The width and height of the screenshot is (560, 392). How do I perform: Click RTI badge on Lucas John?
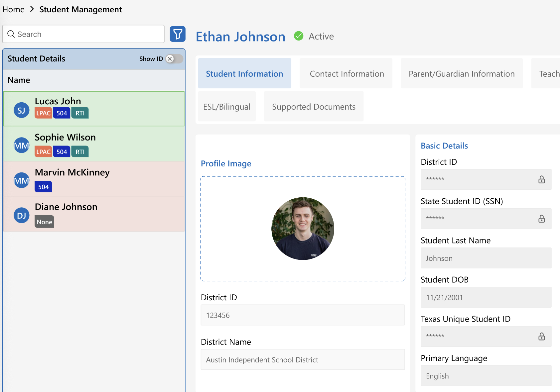tap(80, 113)
